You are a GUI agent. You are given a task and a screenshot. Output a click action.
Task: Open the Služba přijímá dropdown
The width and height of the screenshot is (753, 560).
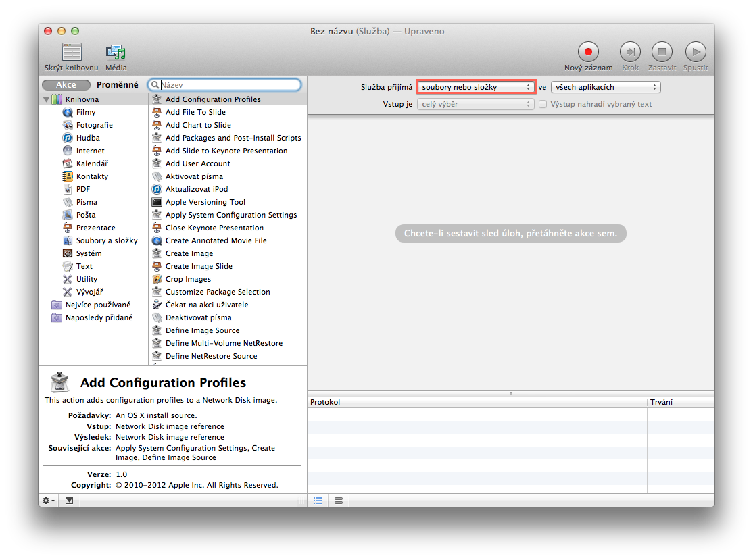(x=476, y=87)
